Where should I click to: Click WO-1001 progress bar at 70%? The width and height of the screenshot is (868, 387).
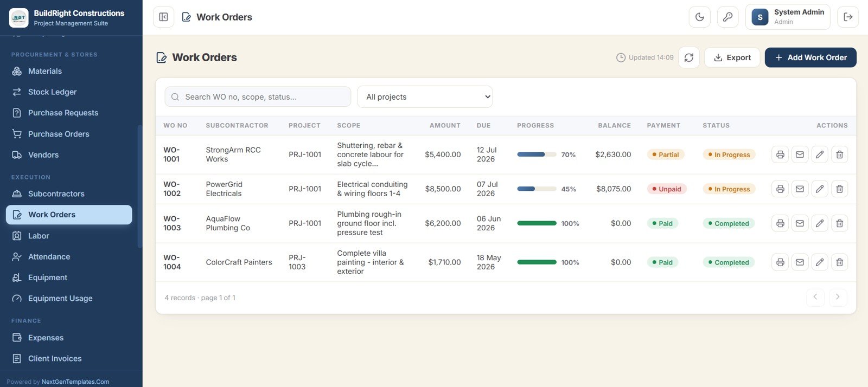pos(537,154)
